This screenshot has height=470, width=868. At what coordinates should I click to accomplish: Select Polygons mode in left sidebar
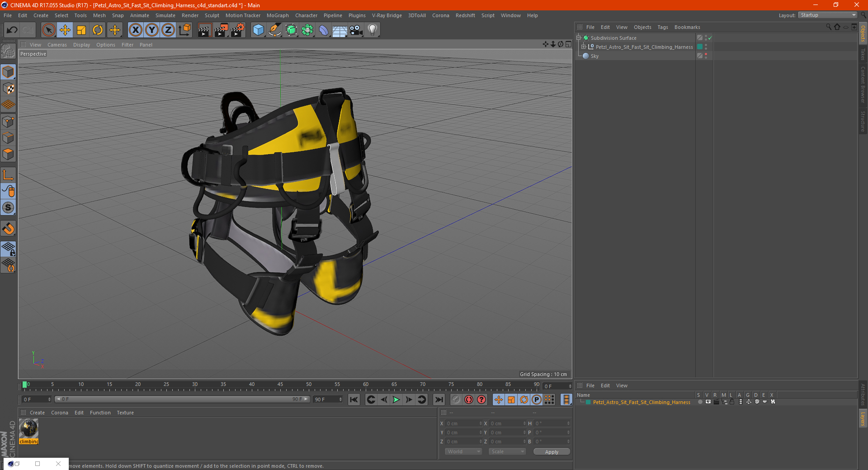8,154
